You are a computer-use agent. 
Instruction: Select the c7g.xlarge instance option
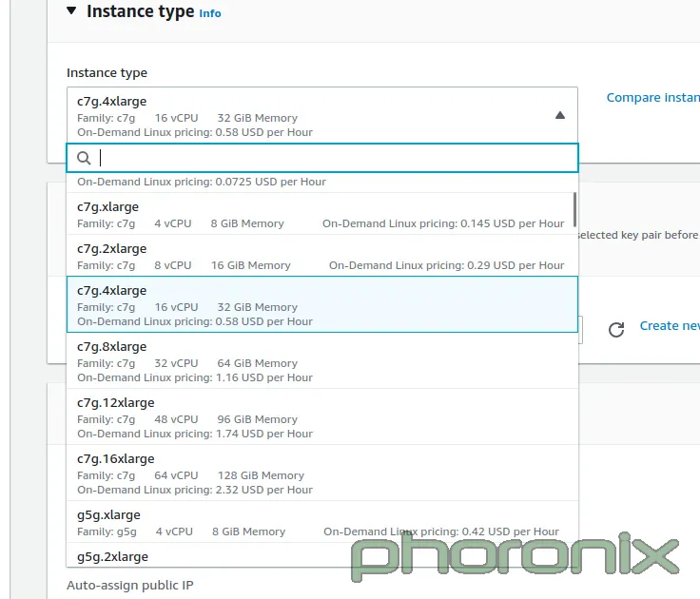322,214
